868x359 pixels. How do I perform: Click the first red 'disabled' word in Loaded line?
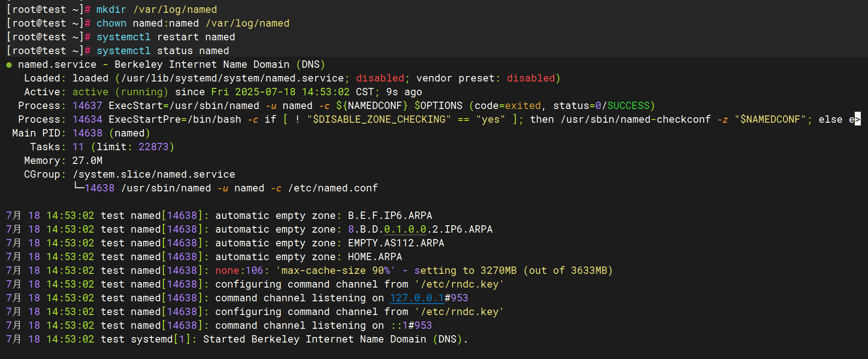[x=380, y=78]
